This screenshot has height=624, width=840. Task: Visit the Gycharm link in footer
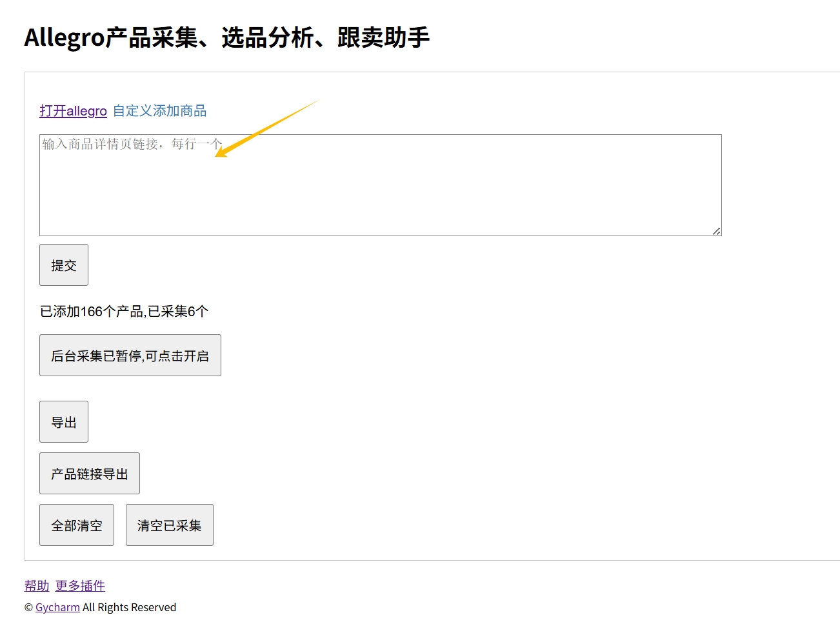pyautogui.click(x=57, y=607)
